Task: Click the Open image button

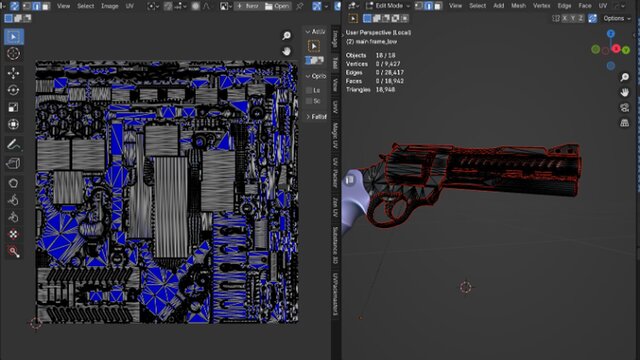Action: click(x=277, y=6)
